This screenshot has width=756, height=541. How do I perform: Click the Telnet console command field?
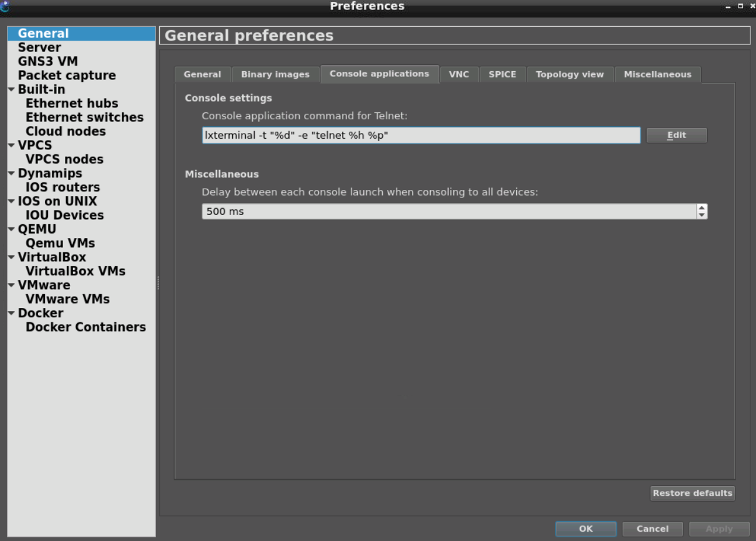pyautogui.click(x=421, y=136)
